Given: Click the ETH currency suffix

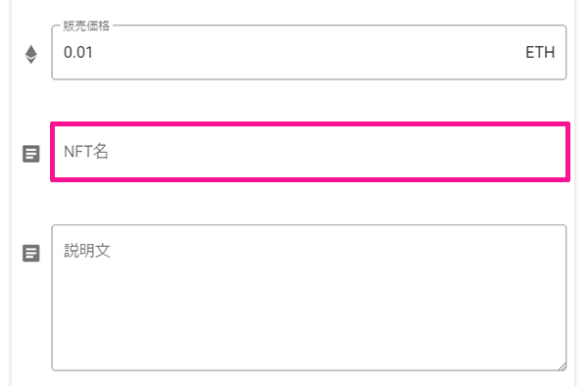Looking at the screenshot, I should coord(540,53).
